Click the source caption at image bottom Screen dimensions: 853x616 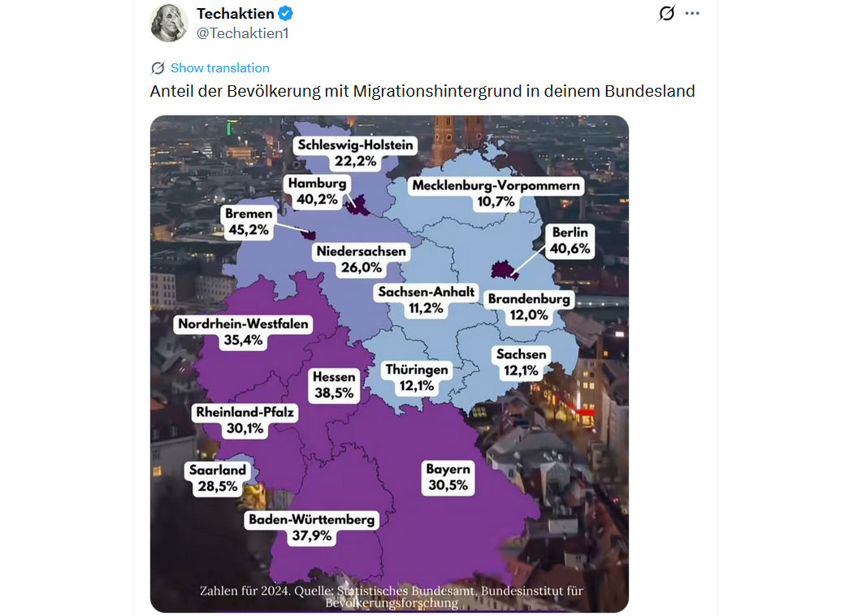click(x=392, y=596)
